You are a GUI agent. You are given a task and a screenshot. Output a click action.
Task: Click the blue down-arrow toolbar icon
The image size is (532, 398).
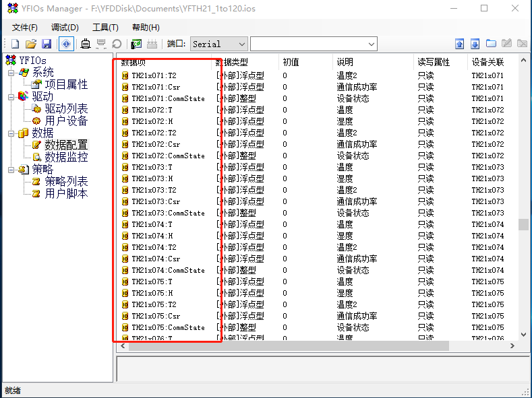coord(475,44)
